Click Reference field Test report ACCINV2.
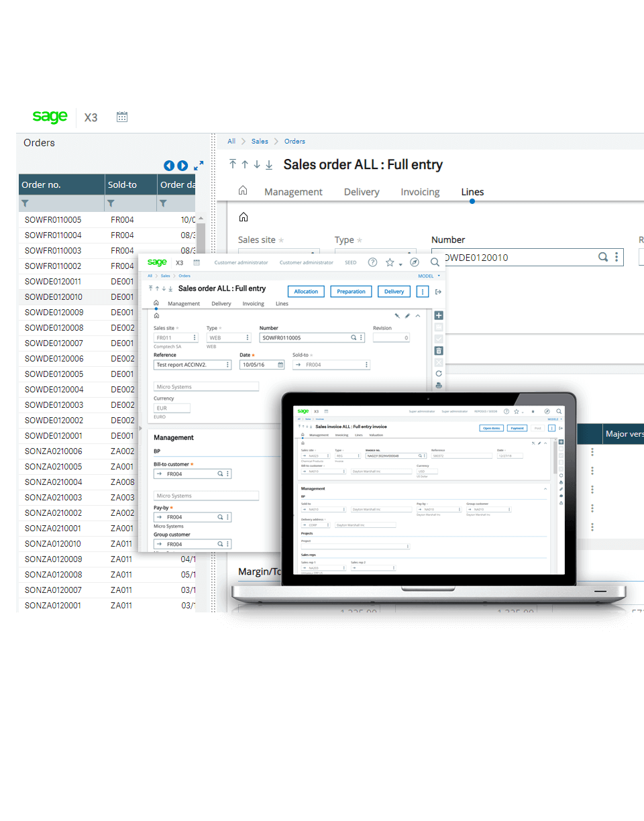The width and height of the screenshot is (644, 821). tap(193, 365)
